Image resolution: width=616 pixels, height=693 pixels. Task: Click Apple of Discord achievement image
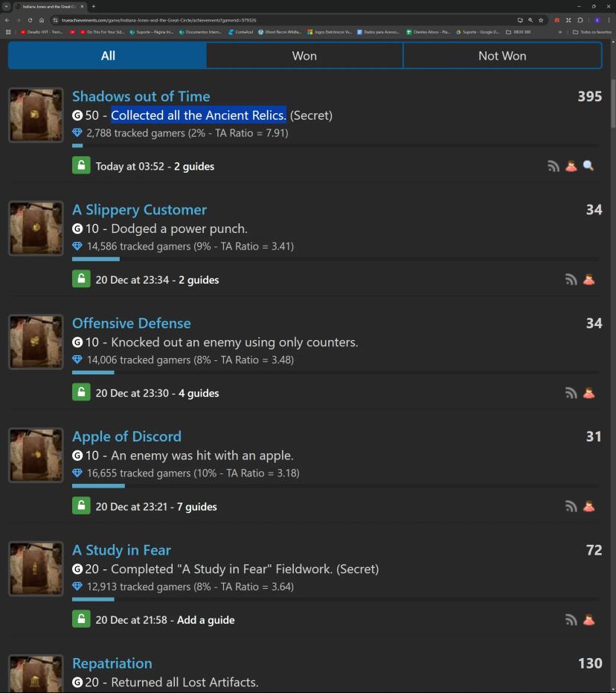(x=36, y=456)
